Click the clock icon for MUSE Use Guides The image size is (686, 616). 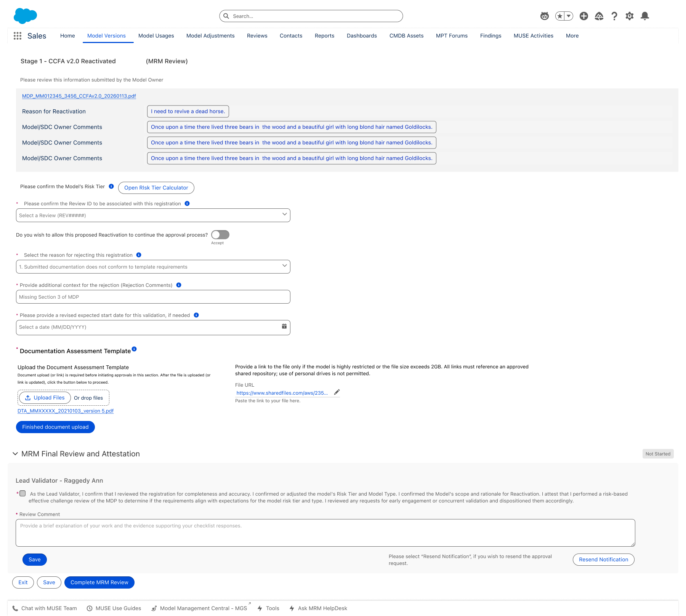point(90,608)
